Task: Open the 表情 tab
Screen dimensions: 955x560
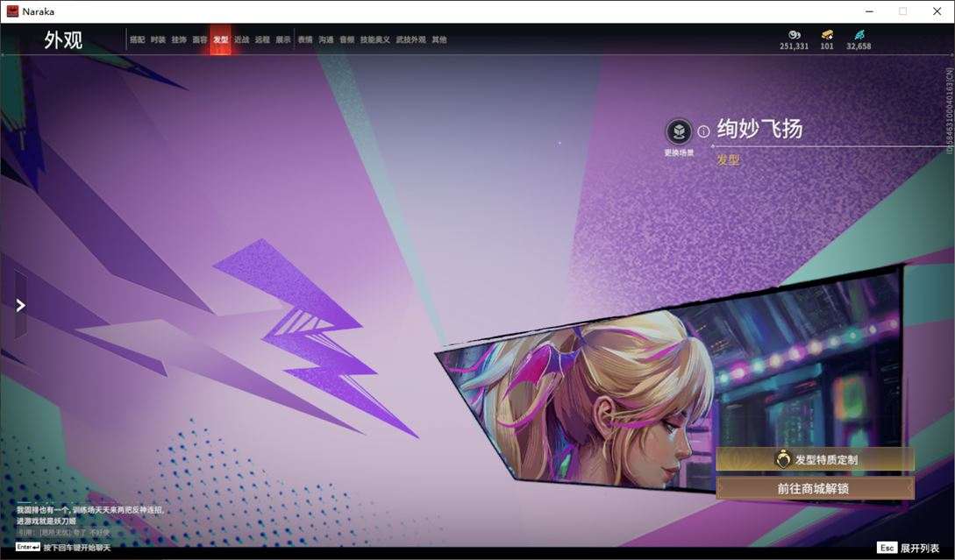Action: click(305, 39)
